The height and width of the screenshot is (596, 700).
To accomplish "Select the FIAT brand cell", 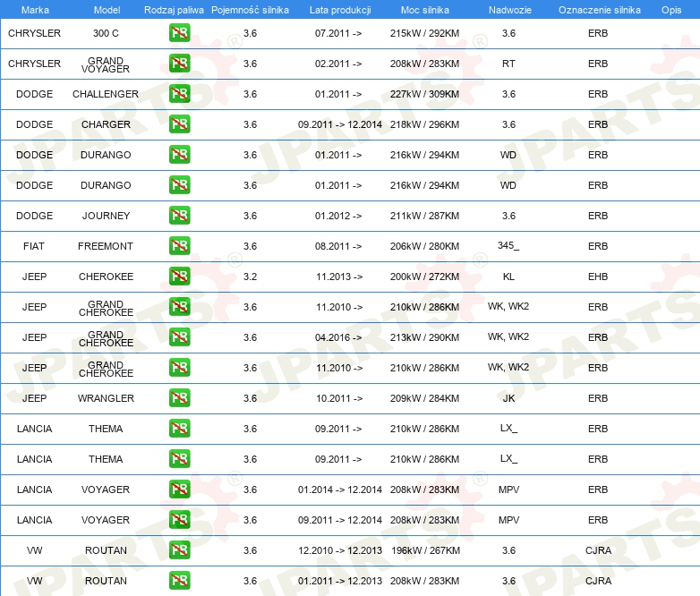I will coord(34,246).
